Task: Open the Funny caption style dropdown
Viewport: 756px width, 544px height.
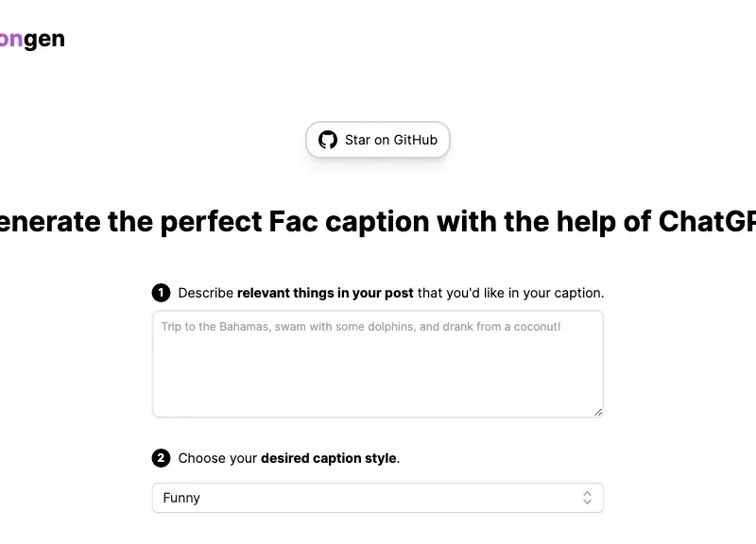Action: pyautogui.click(x=378, y=498)
